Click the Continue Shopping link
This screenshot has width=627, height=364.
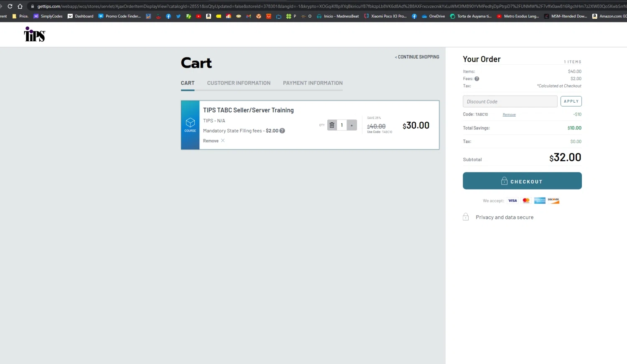(417, 57)
